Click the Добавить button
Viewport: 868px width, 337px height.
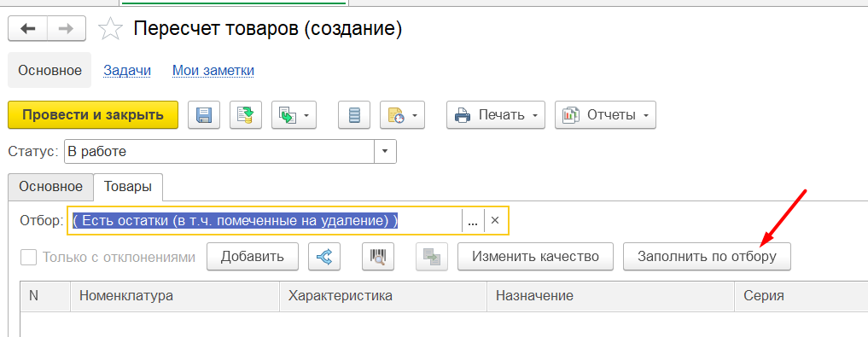pyautogui.click(x=253, y=257)
